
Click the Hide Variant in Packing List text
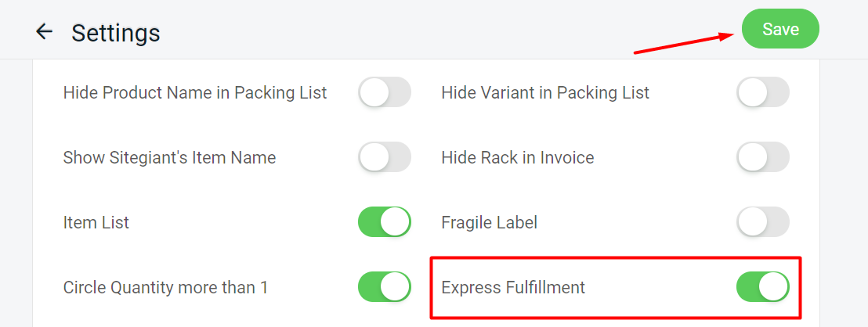click(545, 92)
